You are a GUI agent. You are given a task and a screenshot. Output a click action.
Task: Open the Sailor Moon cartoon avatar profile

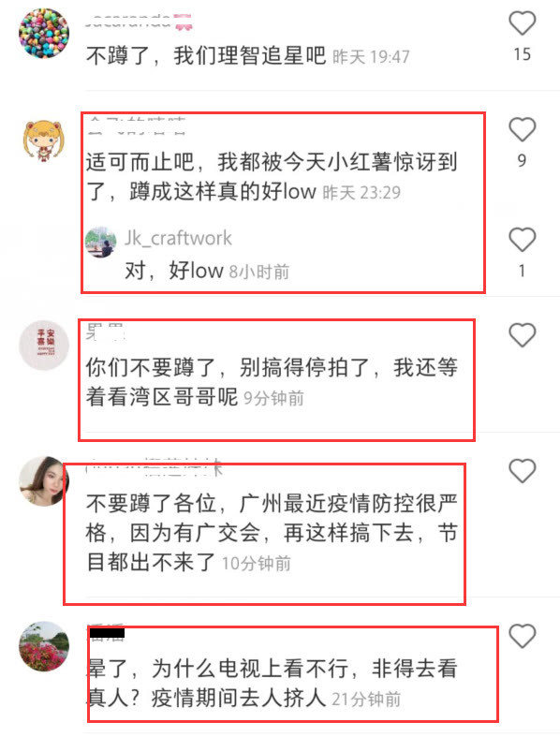pos(44,140)
